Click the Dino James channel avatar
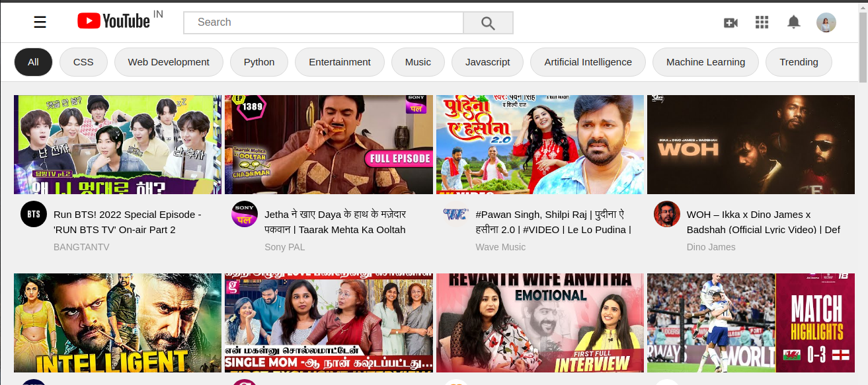 point(666,213)
